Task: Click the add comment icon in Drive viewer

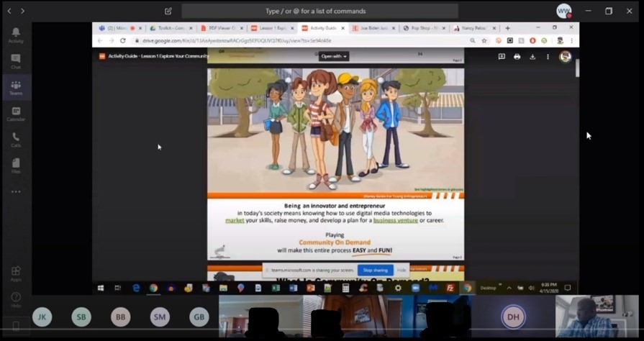Action: tap(502, 57)
